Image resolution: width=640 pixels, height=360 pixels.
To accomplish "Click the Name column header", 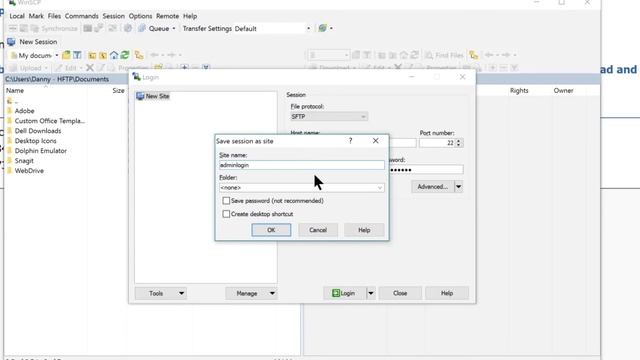I will (x=15, y=90).
